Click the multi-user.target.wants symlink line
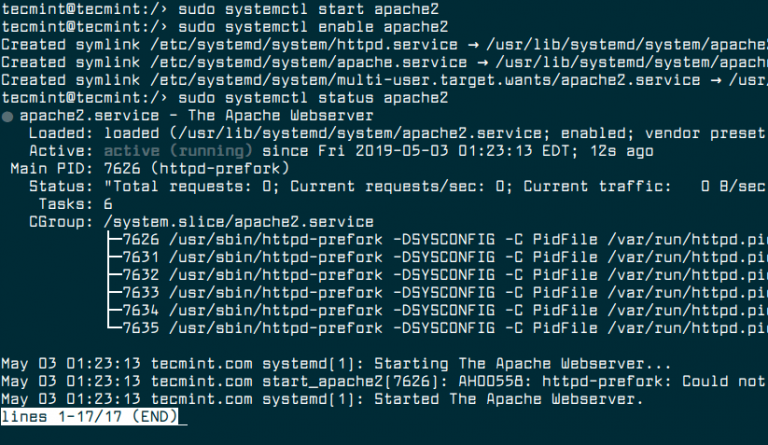The image size is (768, 445). coord(380,80)
